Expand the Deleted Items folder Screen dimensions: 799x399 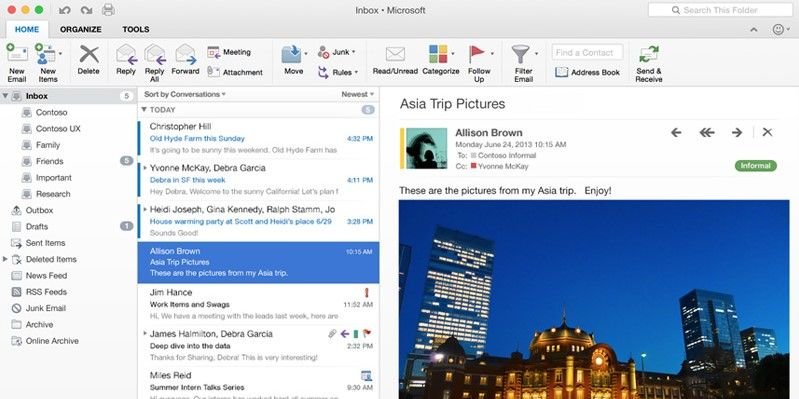[x=5, y=259]
